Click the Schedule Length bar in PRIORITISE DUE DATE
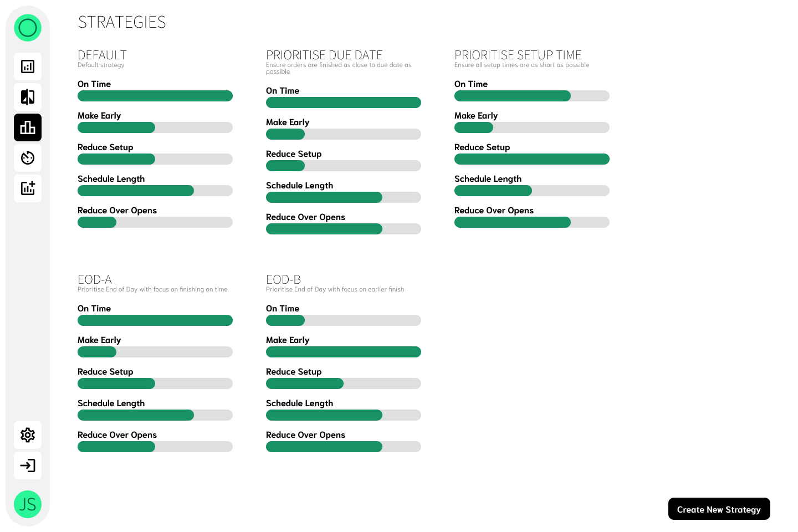The width and height of the screenshot is (798, 532). (x=344, y=197)
